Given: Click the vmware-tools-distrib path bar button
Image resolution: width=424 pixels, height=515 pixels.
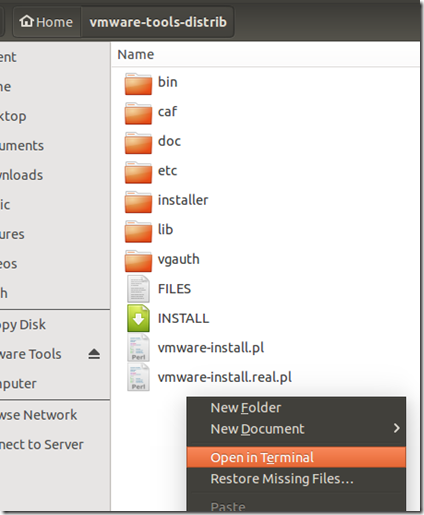Looking at the screenshot, I should (158, 22).
